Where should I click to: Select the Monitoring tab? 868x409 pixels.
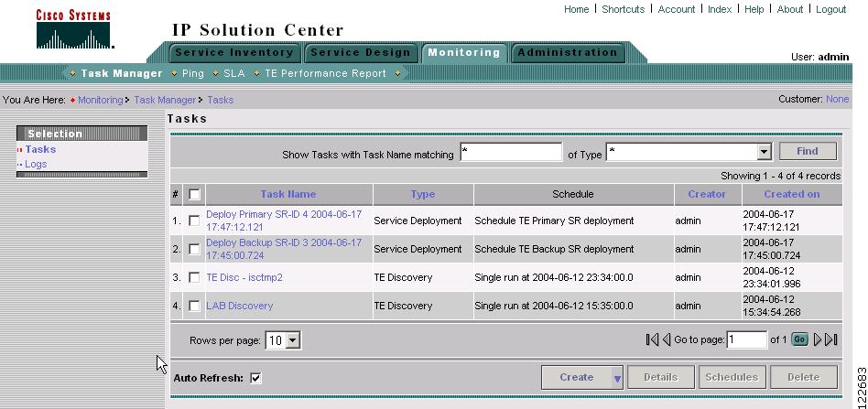pyautogui.click(x=464, y=52)
